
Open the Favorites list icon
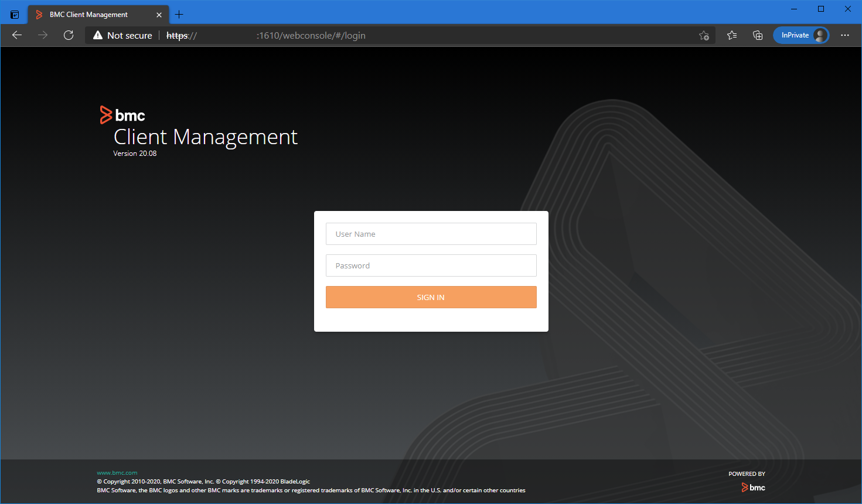tap(732, 35)
